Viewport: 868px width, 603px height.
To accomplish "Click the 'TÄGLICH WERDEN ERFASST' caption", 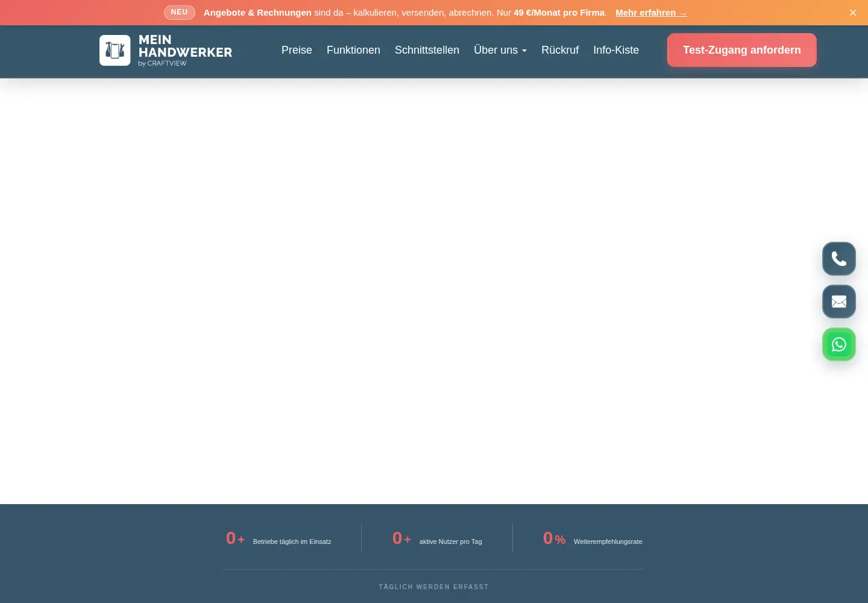I will tap(434, 587).
